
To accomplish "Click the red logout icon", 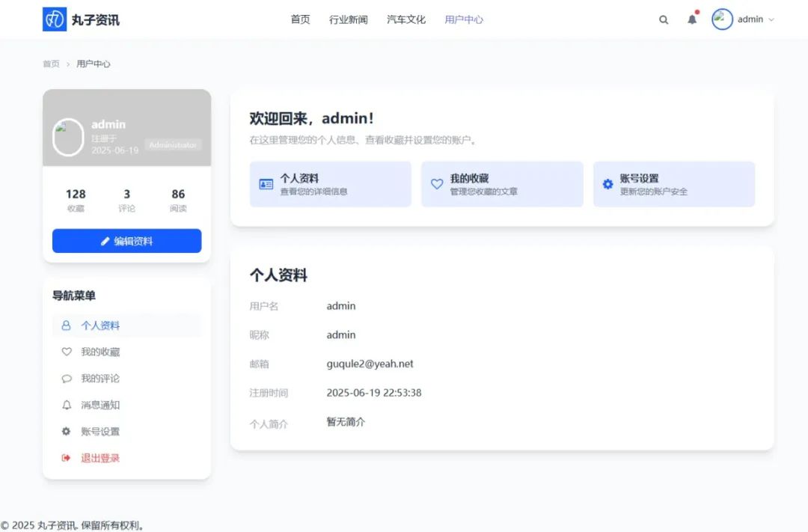I will coord(66,458).
